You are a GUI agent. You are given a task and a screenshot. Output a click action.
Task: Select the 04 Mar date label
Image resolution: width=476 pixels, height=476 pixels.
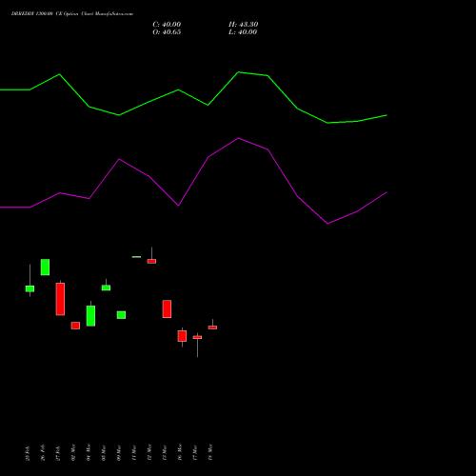pos(89,452)
